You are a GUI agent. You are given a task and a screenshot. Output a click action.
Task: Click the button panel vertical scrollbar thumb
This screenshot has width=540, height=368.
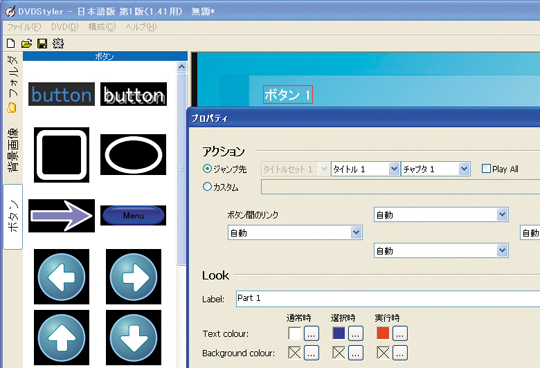(x=182, y=169)
